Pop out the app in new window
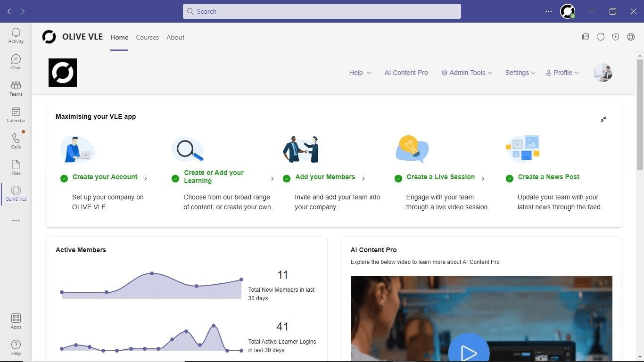The height and width of the screenshot is (362, 644). 586,37
